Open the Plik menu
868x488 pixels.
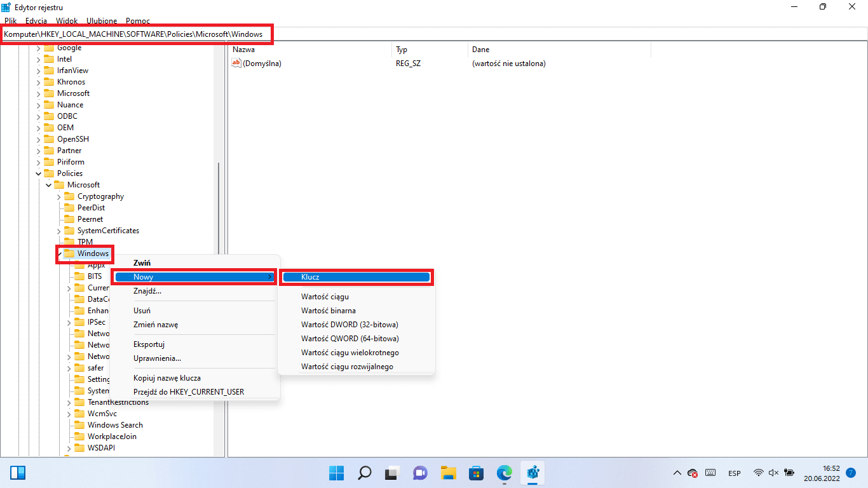(x=11, y=21)
